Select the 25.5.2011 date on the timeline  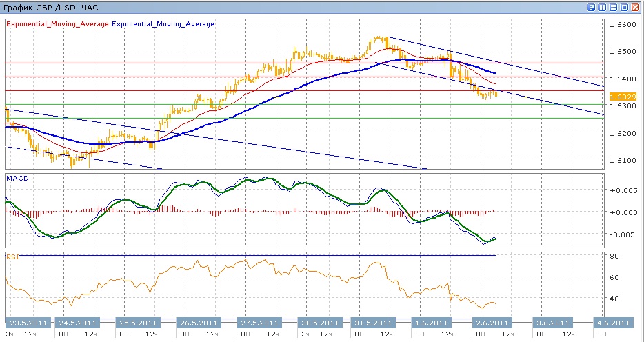[139, 322]
